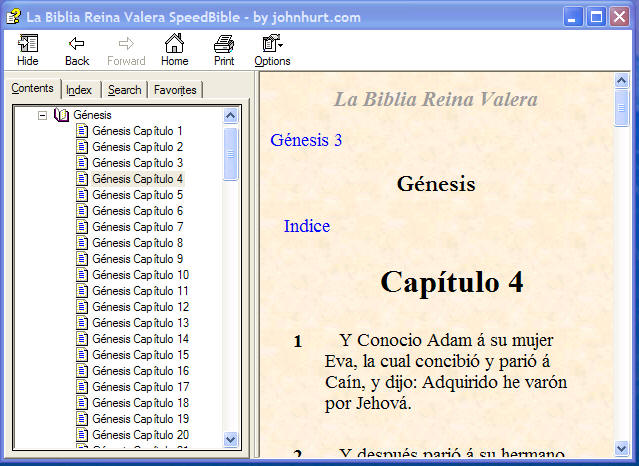Select Génesis Capítulo 12 page icon

click(x=82, y=307)
